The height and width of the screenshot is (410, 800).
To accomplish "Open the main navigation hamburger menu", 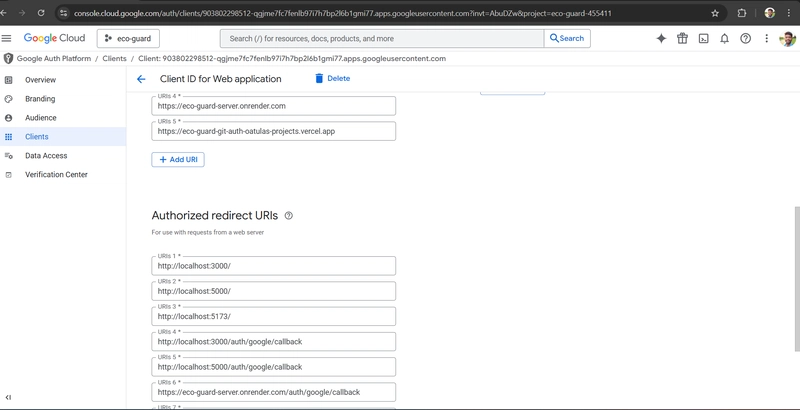I will click(x=7, y=38).
